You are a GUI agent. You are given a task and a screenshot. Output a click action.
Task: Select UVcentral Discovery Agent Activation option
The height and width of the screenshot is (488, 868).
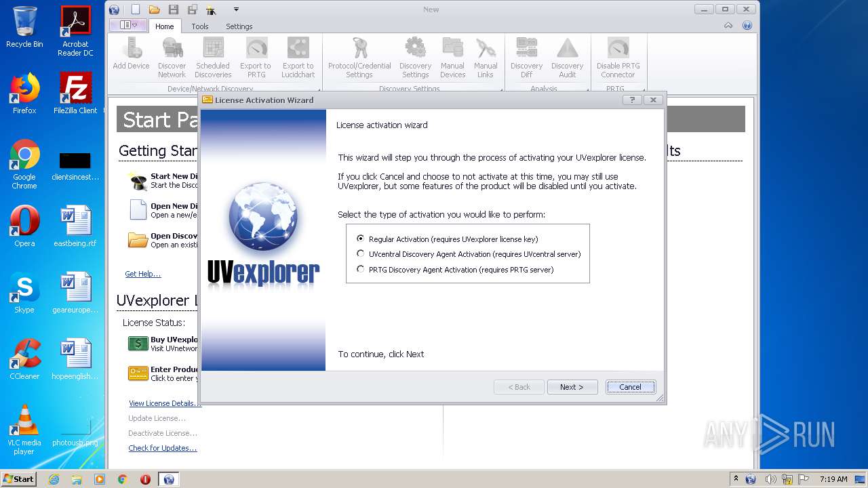pyautogui.click(x=361, y=253)
